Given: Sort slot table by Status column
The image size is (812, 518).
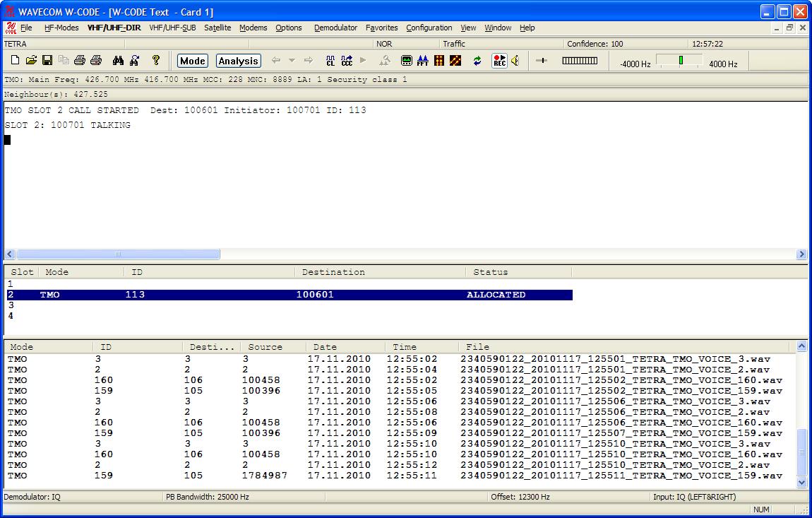Looking at the screenshot, I should (519, 272).
